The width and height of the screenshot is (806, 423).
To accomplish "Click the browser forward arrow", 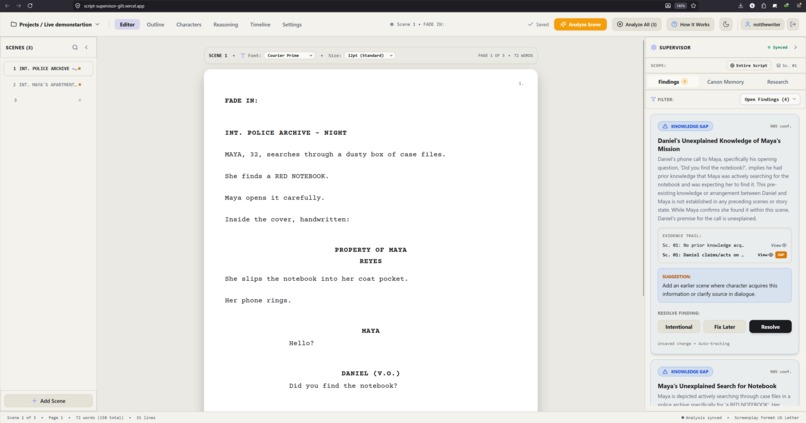I will (19, 6).
